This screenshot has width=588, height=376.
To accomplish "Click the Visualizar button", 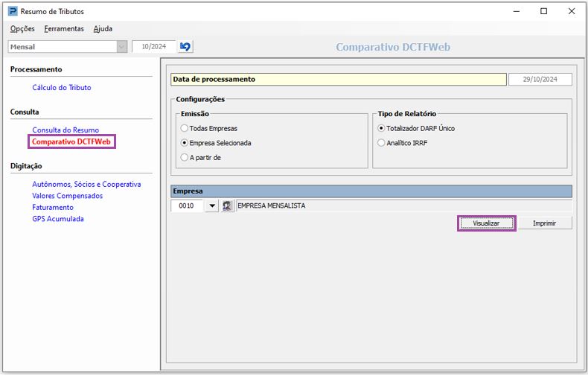I will click(486, 223).
